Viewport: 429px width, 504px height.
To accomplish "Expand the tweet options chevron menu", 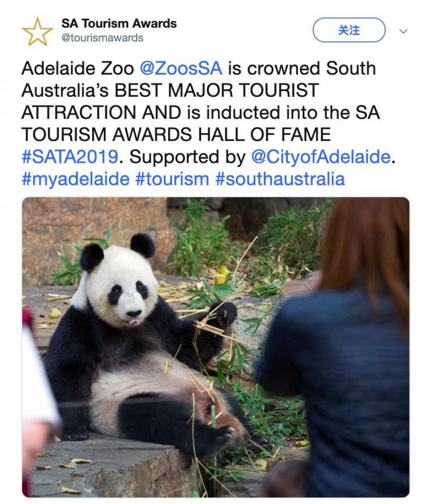I will point(403,31).
